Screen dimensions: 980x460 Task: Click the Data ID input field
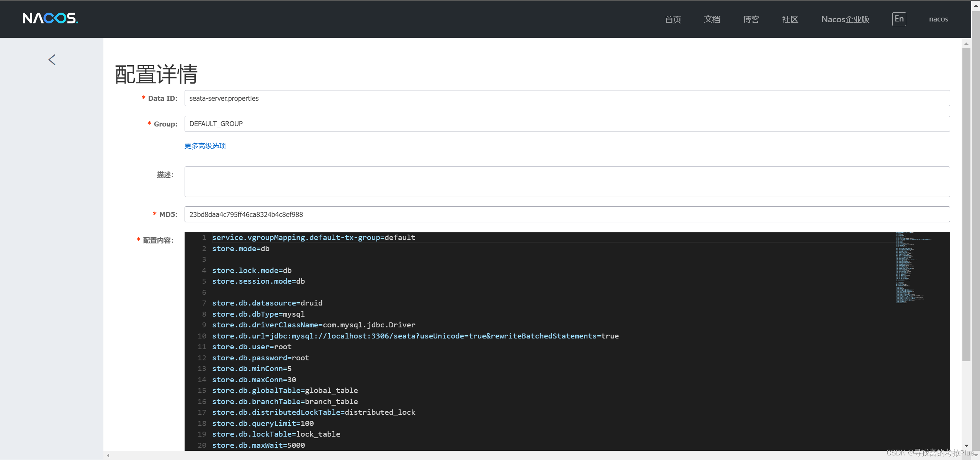[567, 98]
